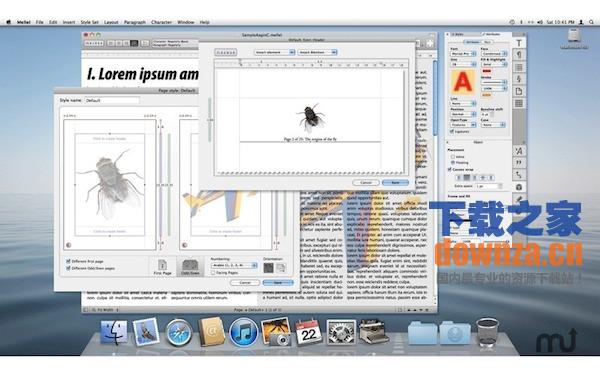600x375 pixels.
Task: Click Cancel in the page style dialog
Action: pyautogui.click(x=245, y=282)
